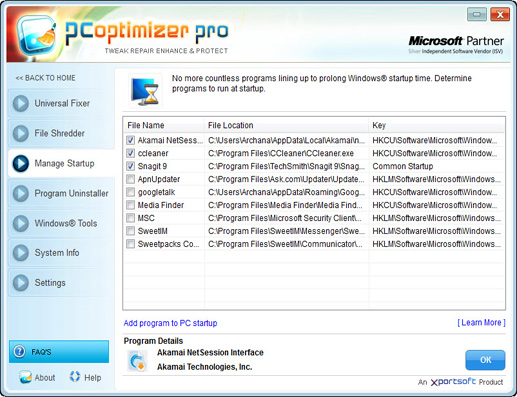Close the PC Optimizer Pro window
Screen dimensions: 517x397
click(x=500, y=14)
